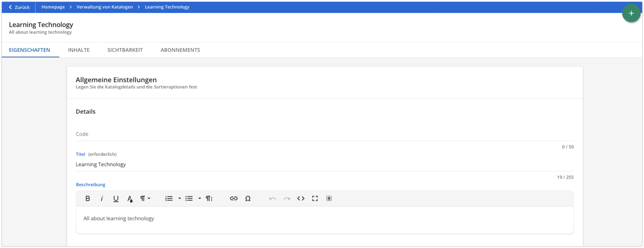Image resolution: width=644 pixels, height=248 pixels.
Task: Enter fullscreen mode in editor
Action: (x=315, y=199)
